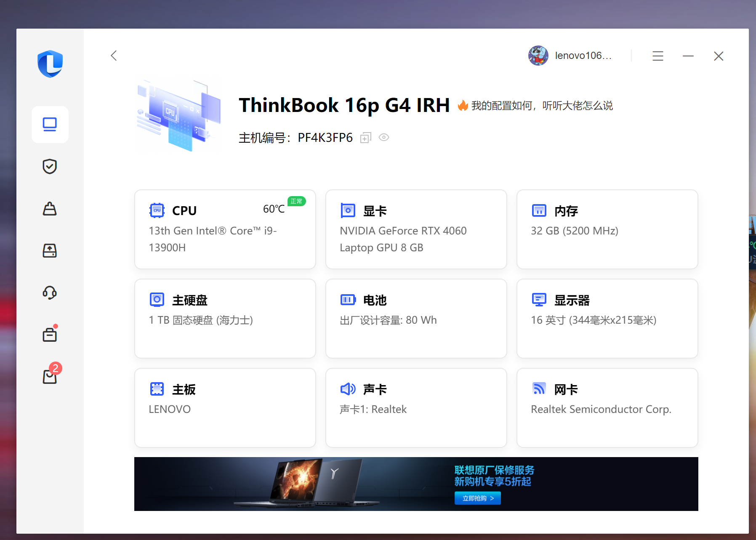Open the shopping bag with badge 2

coord(50,376)
